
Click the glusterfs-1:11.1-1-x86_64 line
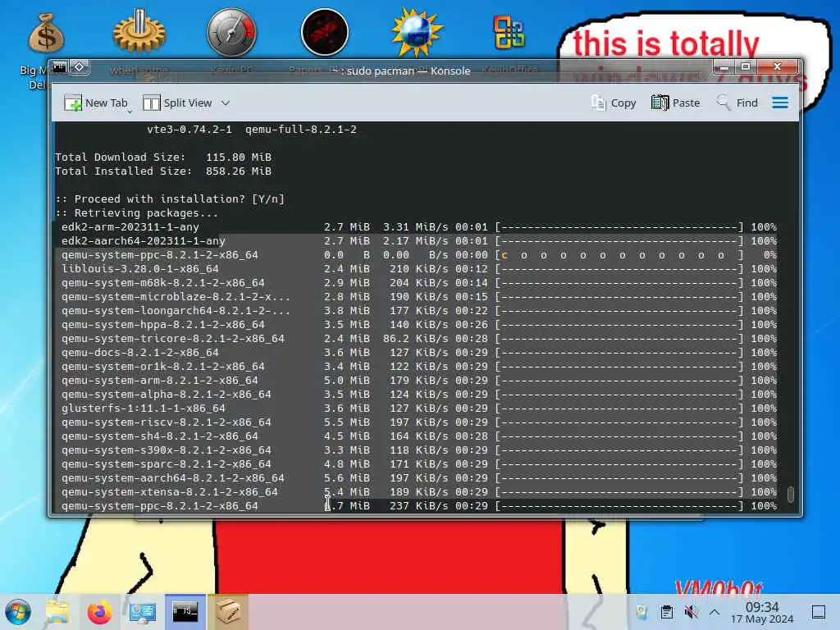[419, 409]
